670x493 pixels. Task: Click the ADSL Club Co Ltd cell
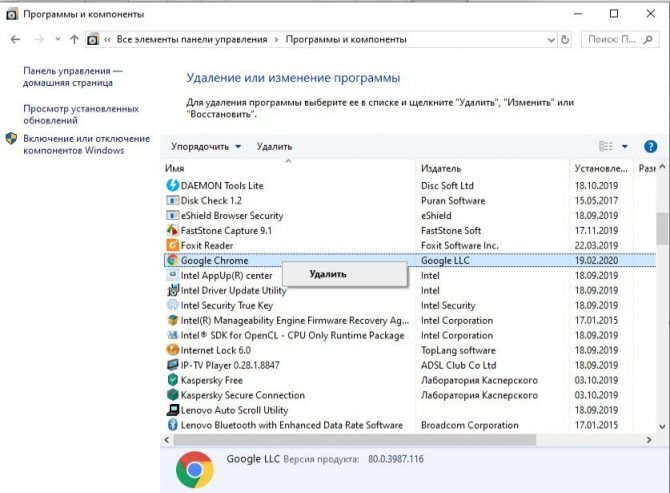point(458,365)
